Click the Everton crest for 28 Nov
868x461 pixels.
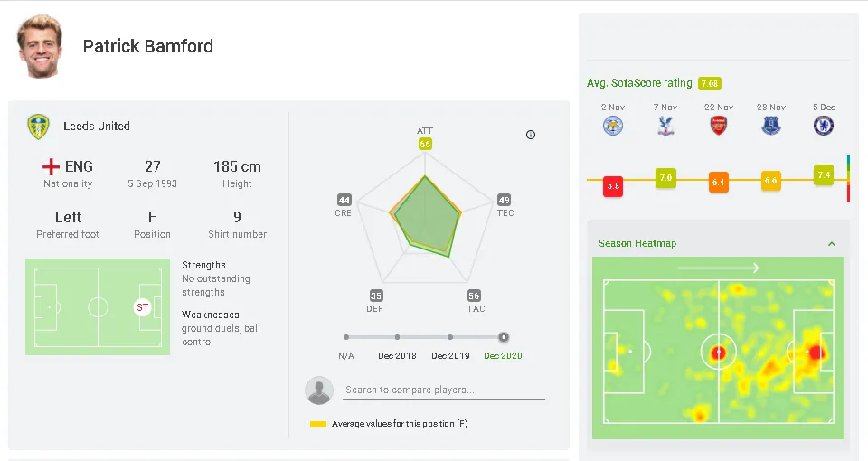tap(771, 127)
